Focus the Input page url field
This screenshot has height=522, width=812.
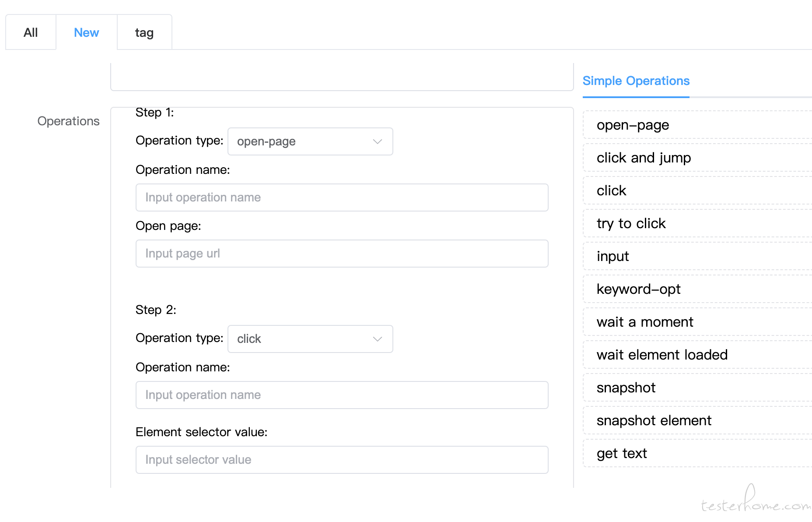342,254
